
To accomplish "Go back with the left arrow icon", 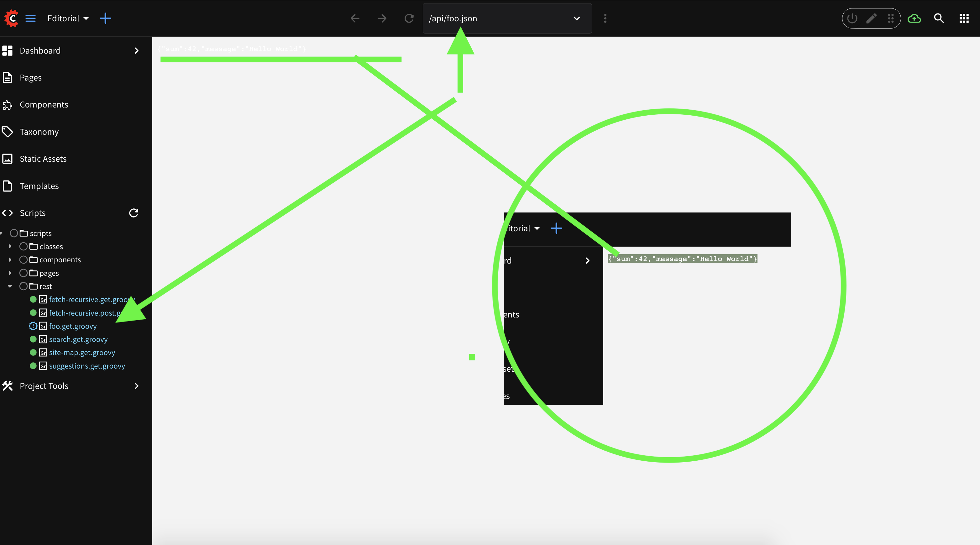I will click(x=355, y=18).
